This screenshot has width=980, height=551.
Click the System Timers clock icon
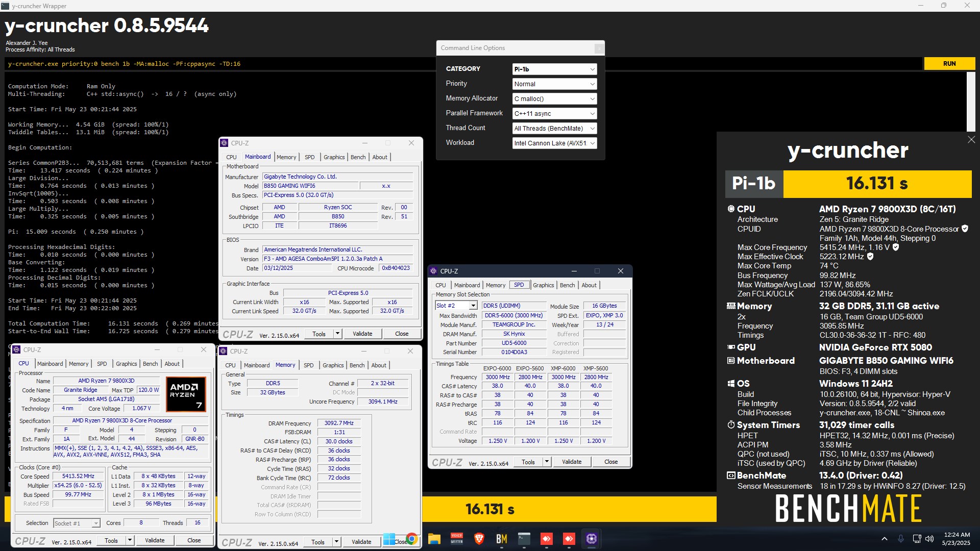pyautogui.click(x=731, y=425)
